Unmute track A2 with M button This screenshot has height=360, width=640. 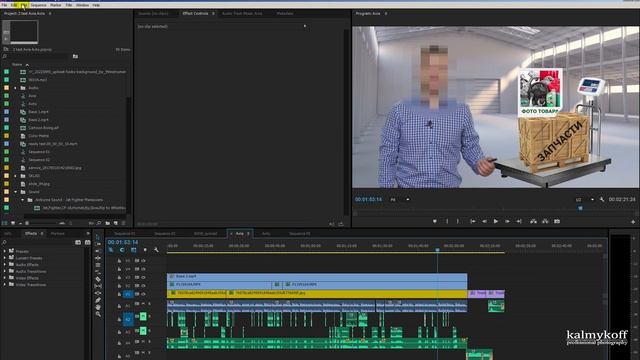143,316
